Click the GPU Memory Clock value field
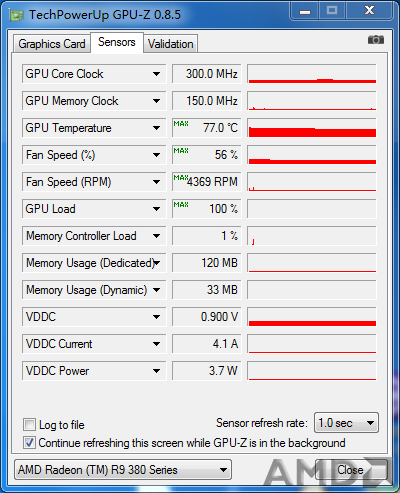 206,101
